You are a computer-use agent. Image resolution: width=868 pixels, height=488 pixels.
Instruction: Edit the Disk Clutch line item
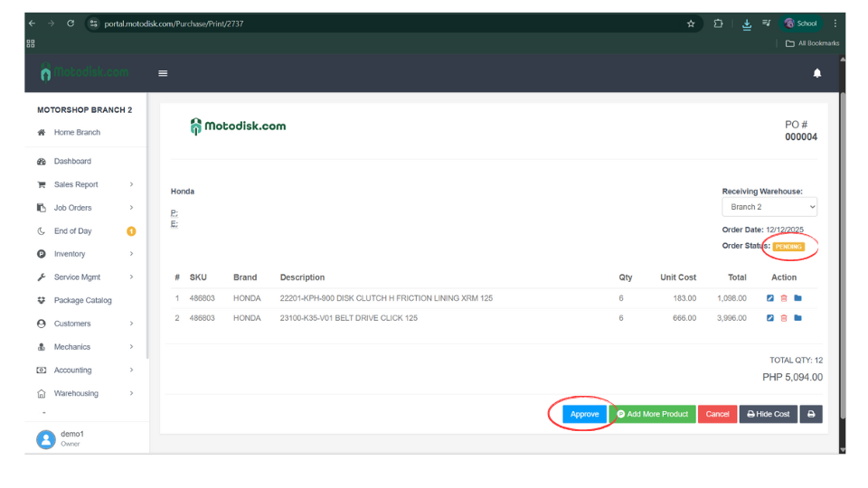point(770,298)
